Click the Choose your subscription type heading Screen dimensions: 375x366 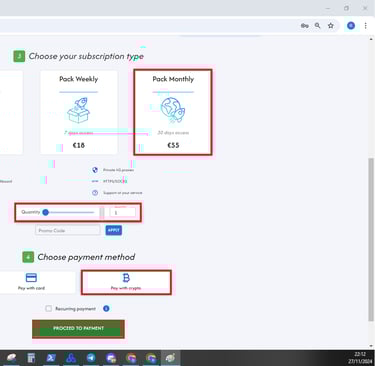(86, 56)
